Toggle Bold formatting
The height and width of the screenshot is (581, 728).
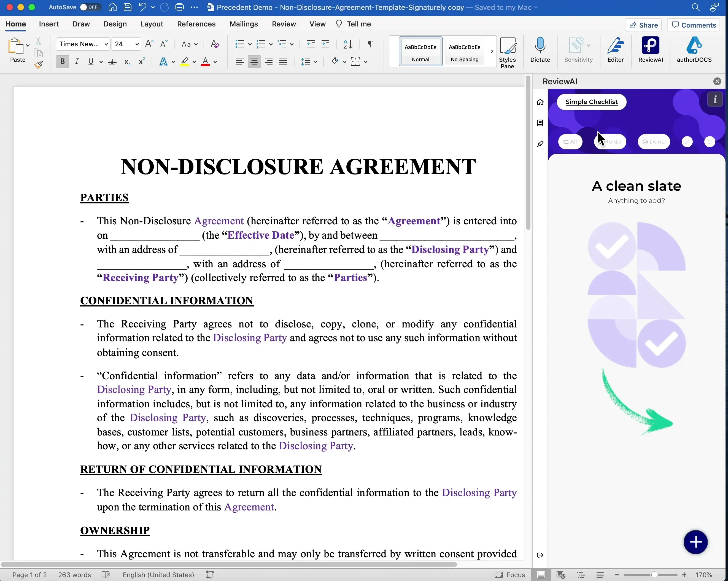click(x=62, y=61)
